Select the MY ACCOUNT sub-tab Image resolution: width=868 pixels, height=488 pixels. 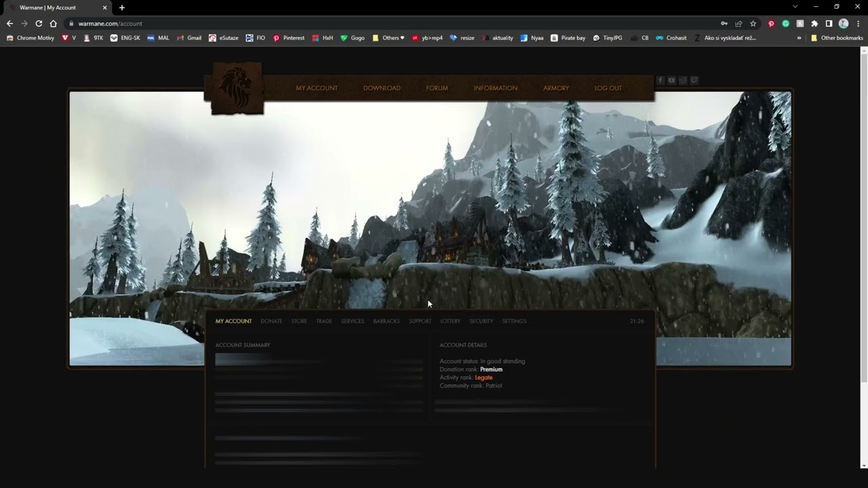pyautogui.click(x=233, y=321)
